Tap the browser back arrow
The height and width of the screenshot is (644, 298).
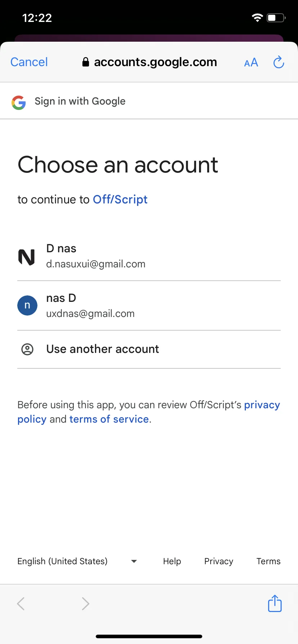[21, 603]
